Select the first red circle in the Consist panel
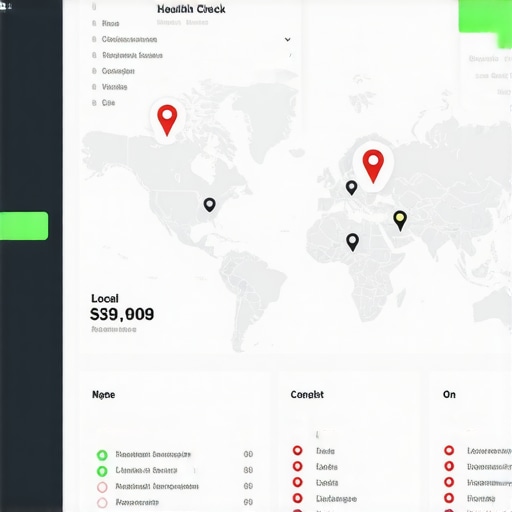 coord(297,451)
